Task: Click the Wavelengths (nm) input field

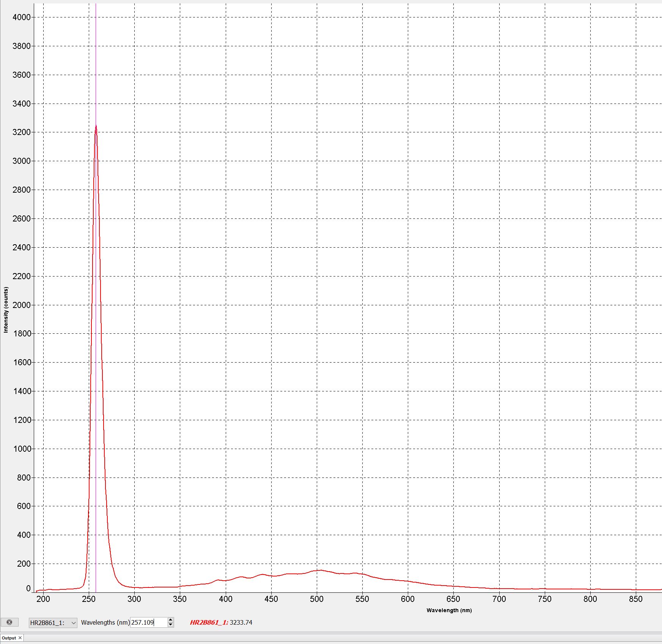Action: pos(149,622)
